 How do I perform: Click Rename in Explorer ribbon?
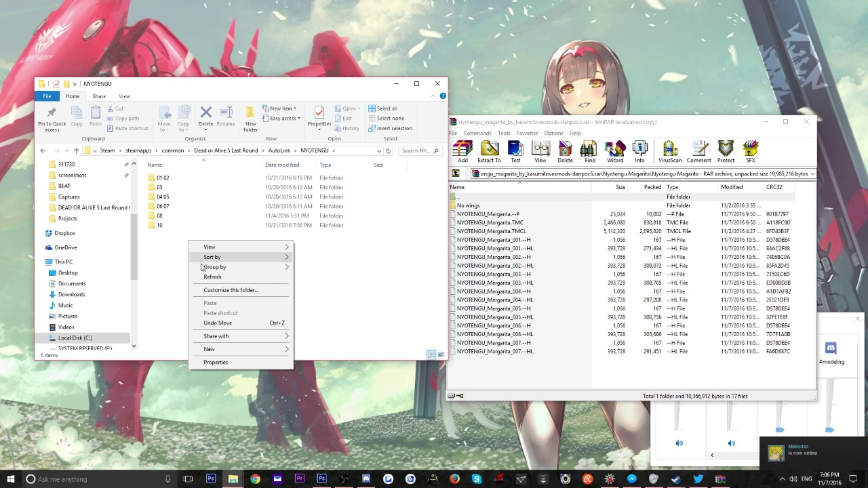tap(226, 117)
